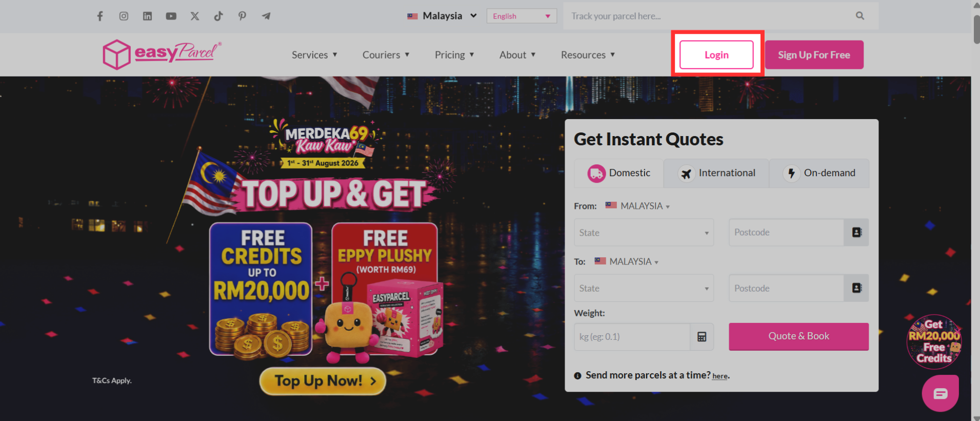Visit the Instagram profile icon
980x421 pixels.
click(x=124, y=16)
